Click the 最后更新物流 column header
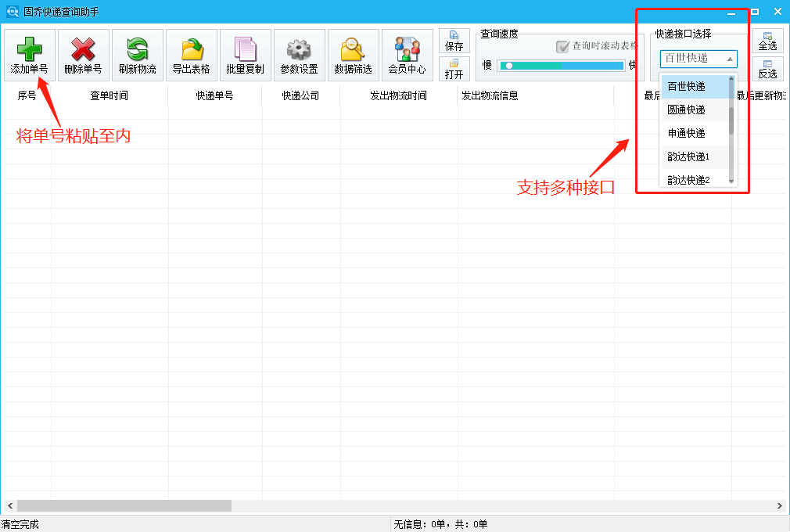This screenshot has height=532, width=790. coord(761,95)
